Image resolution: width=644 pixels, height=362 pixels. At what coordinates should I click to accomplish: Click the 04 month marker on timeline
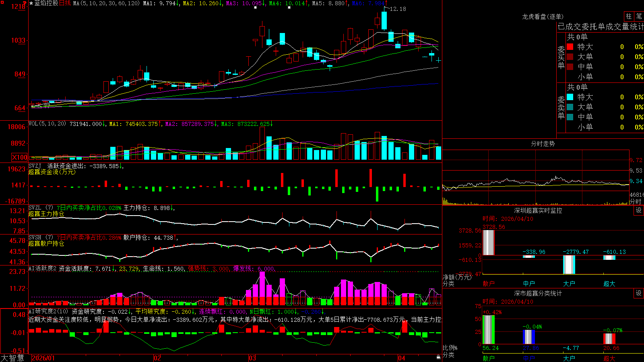pos(401,358)
